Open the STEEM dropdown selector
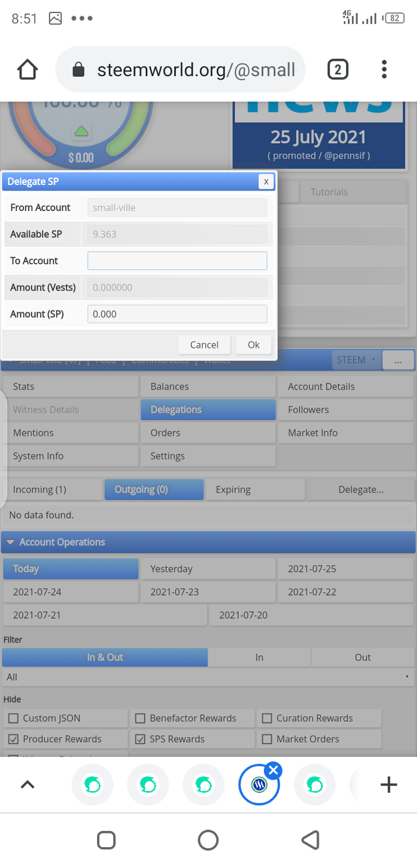Viewport: 417px width, 868px height. [x=356, y=359]
